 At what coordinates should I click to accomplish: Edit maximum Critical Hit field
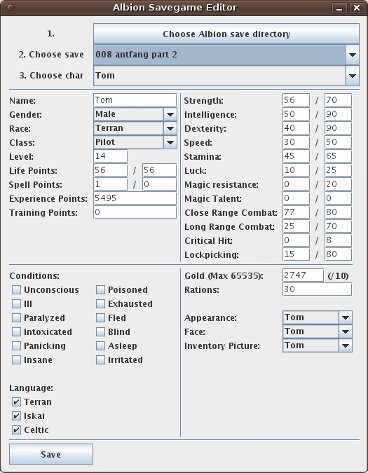coord(338,240)
